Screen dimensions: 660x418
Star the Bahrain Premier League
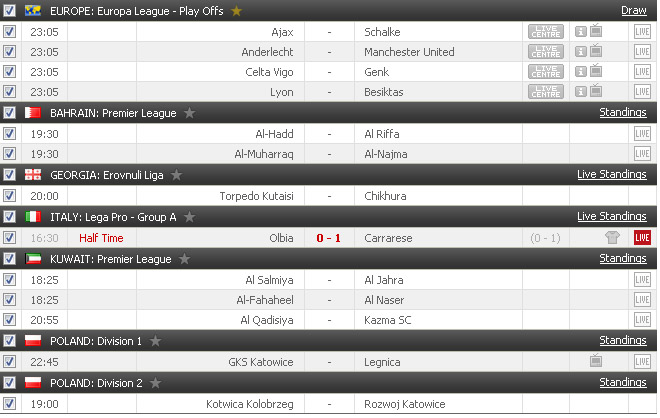tap(189, 113)
